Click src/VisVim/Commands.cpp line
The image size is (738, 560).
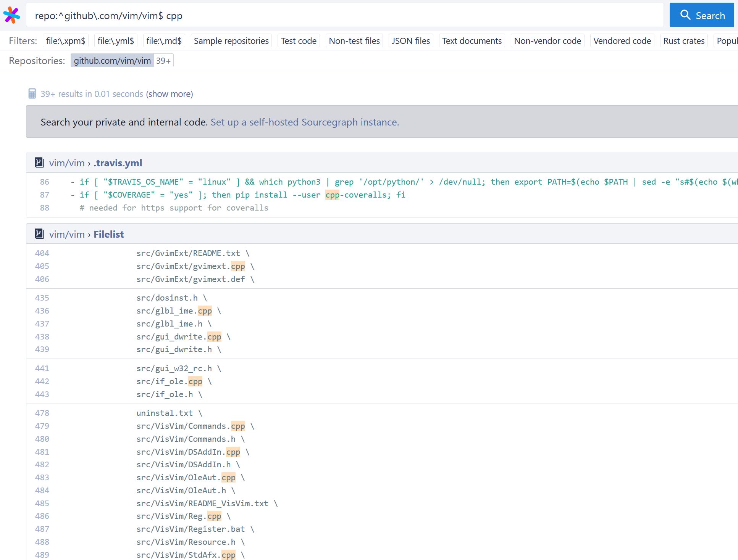382,426
